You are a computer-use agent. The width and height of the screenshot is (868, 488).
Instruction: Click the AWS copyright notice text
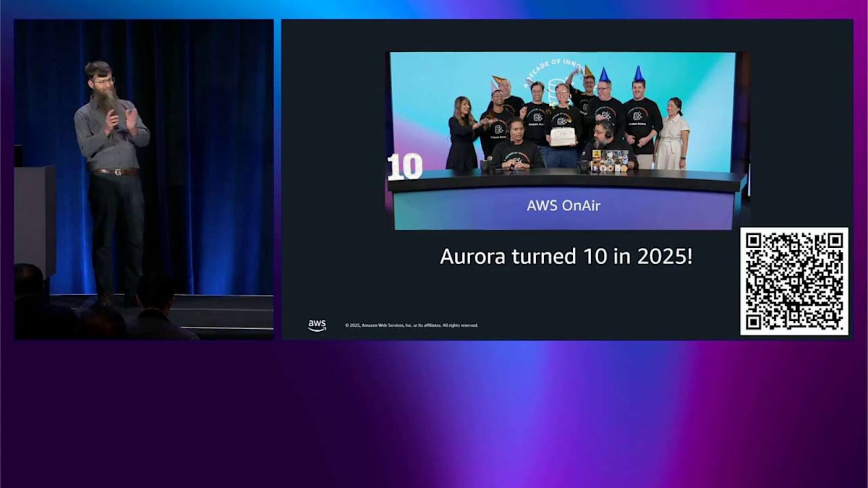412,325
